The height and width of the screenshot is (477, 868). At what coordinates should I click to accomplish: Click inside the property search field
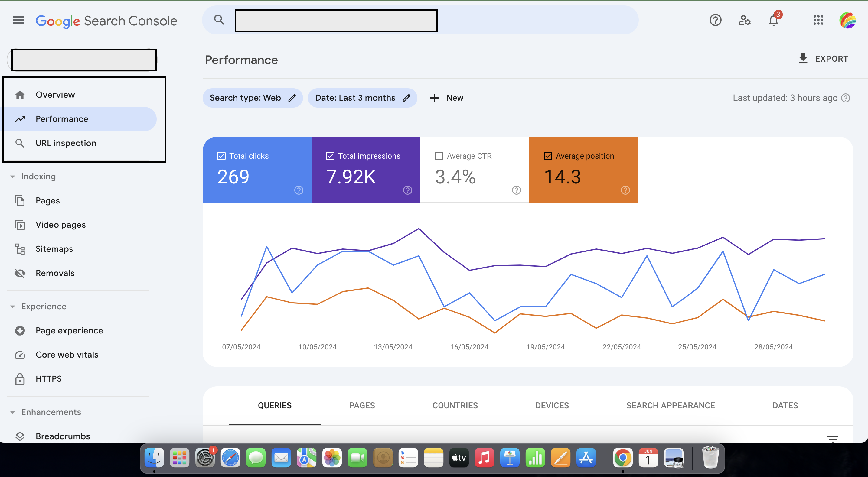[84, 60]
